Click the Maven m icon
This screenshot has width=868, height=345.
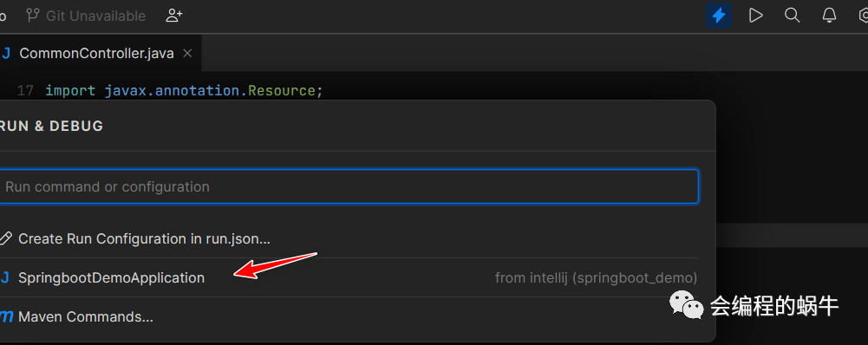[6, 316]
